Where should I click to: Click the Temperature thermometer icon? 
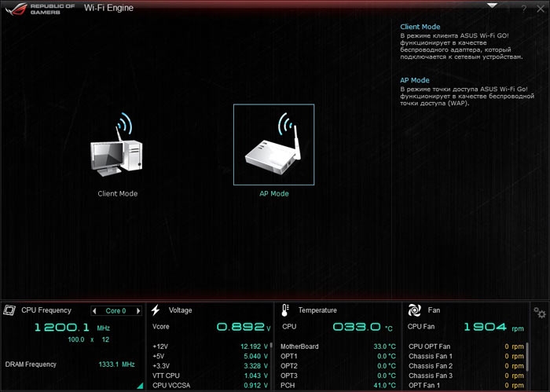click(x=284, y=310)
